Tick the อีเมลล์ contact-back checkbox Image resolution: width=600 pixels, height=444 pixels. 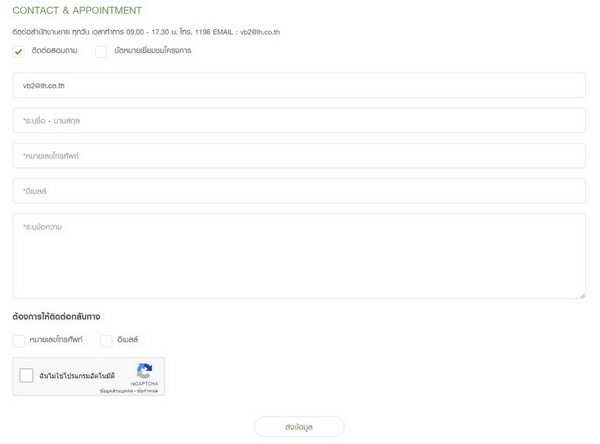[106, 341]
